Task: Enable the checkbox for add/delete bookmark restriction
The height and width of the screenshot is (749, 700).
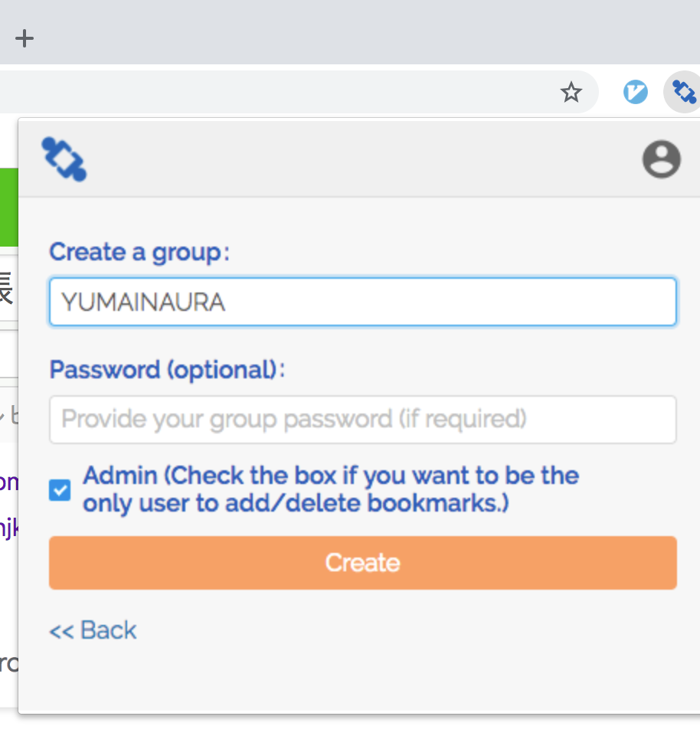Action: click(x=59, y=490)
